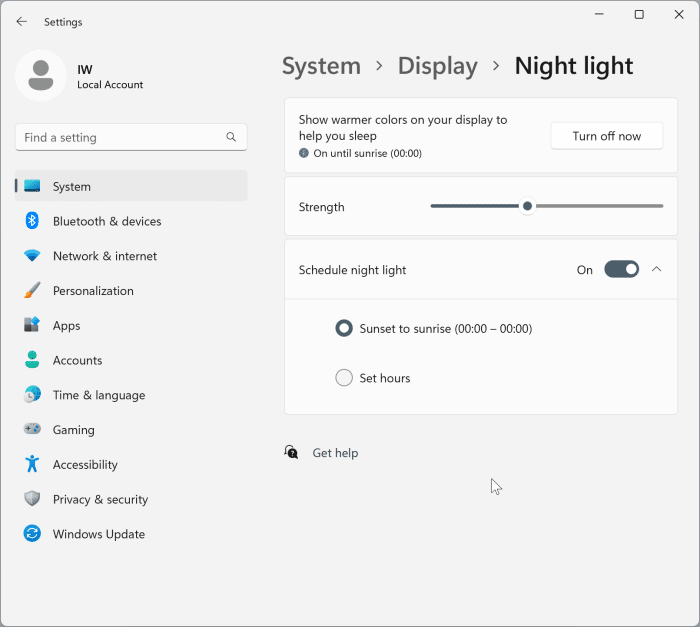Go to Accessibility settings
Image resolution: width=700 pixels, height=627 pixels.
click(85, 464)
